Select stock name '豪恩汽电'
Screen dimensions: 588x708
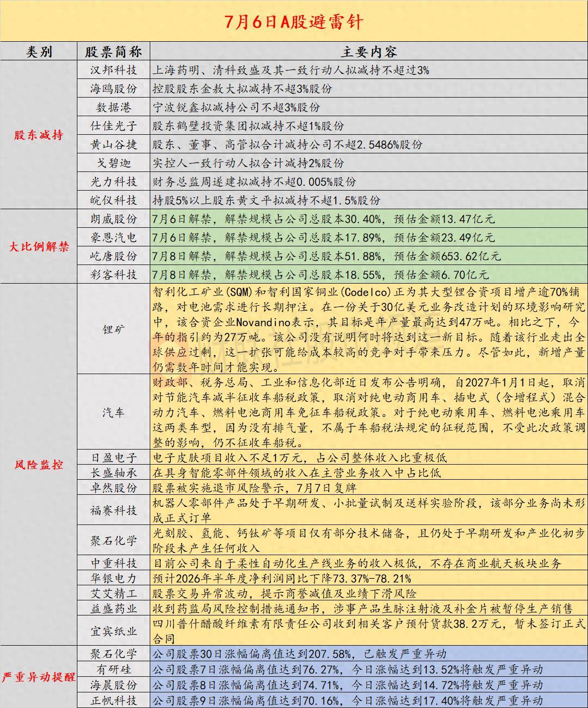[x=114, y=237]
